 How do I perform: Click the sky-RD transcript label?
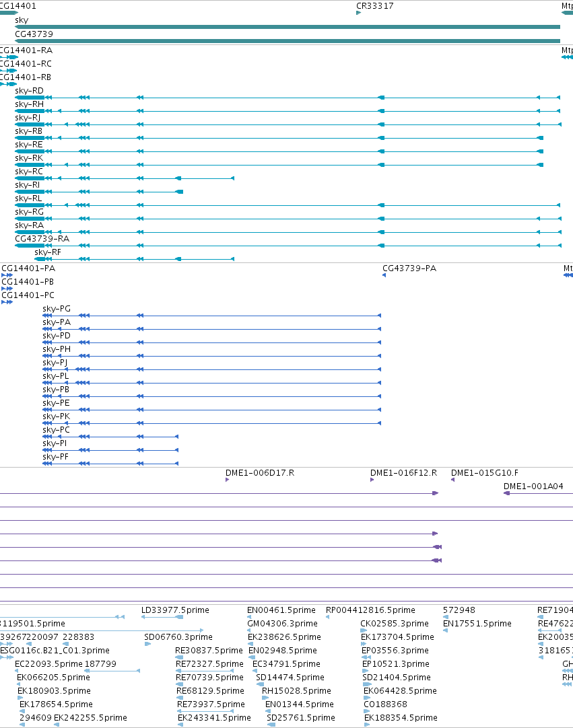(x=29, y=91)
